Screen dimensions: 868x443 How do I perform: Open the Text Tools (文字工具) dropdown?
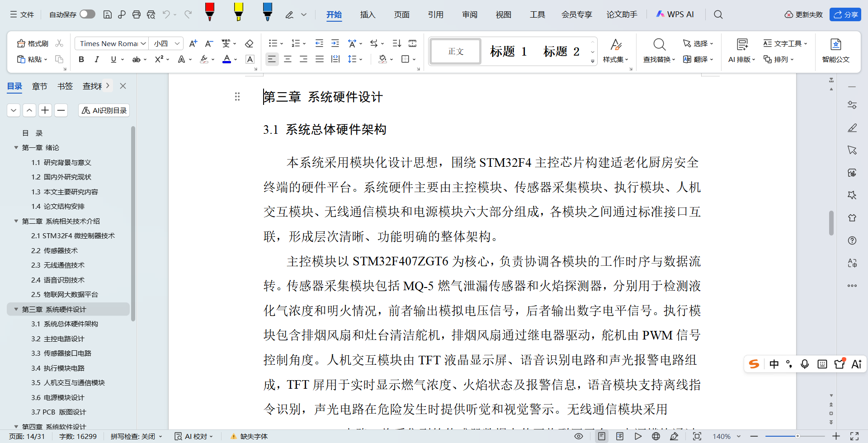(x=785, y=43)
